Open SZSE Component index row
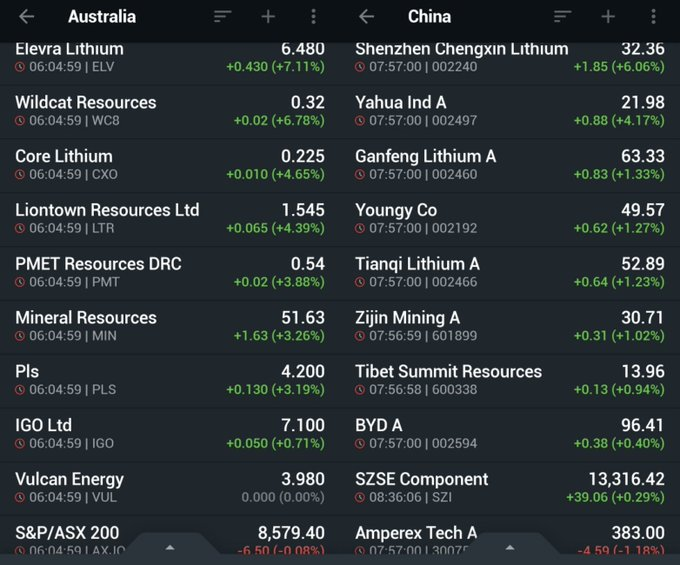This screenshot has height=565, width=680. (x=510, y=488)
